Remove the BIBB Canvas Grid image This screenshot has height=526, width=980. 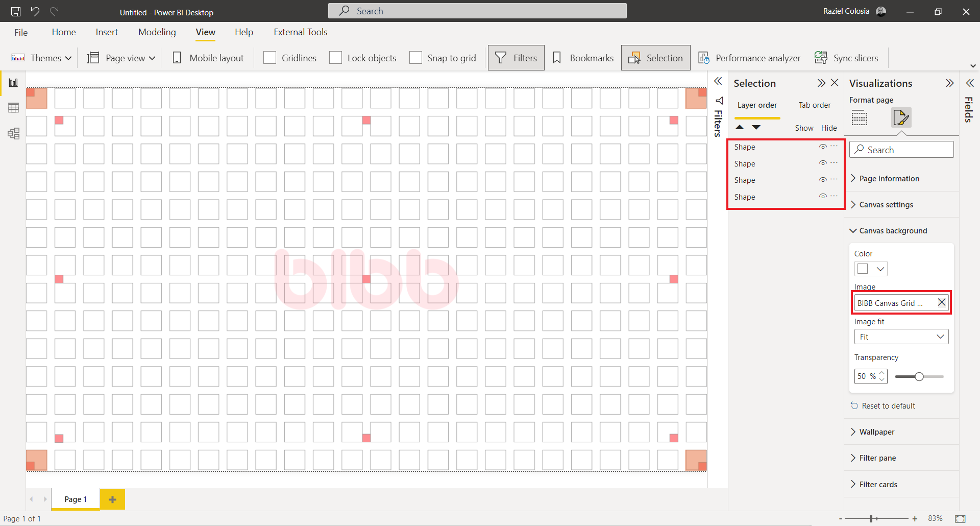point(942,303)
